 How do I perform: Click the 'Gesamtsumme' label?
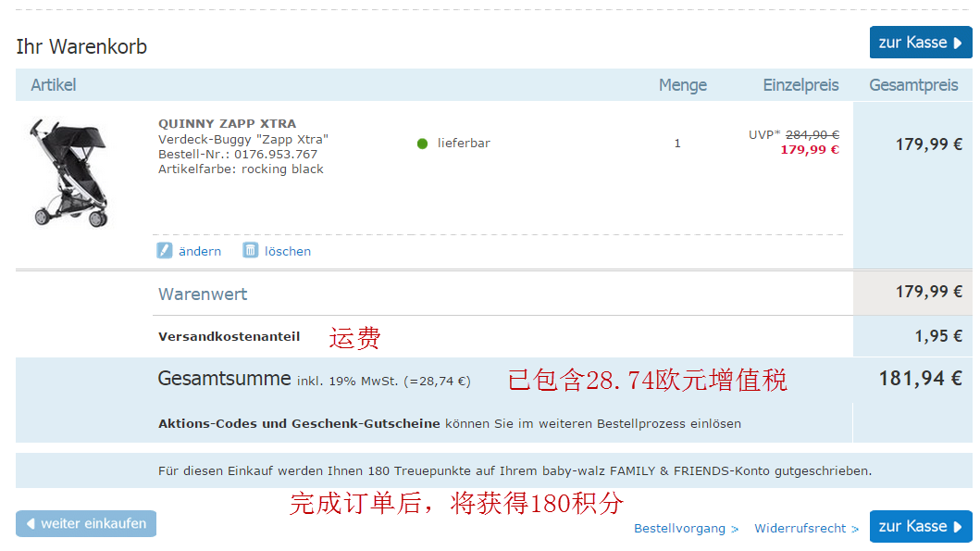point(224,379)
